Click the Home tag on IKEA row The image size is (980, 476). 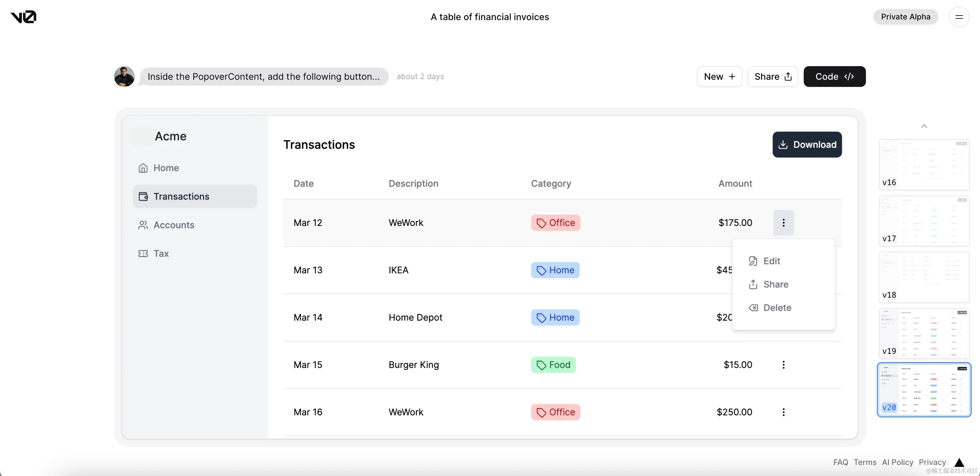pyautogui.click(x=555, y=270)
